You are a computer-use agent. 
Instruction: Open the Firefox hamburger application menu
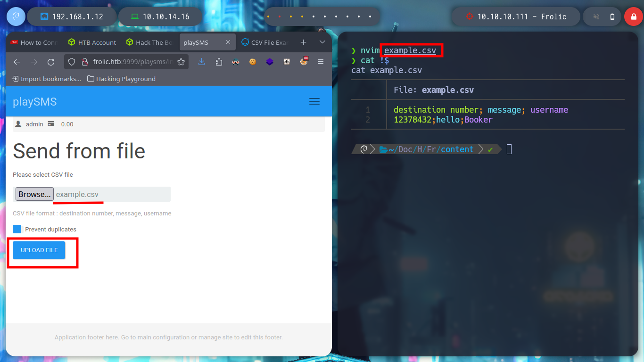pos(321,62)
